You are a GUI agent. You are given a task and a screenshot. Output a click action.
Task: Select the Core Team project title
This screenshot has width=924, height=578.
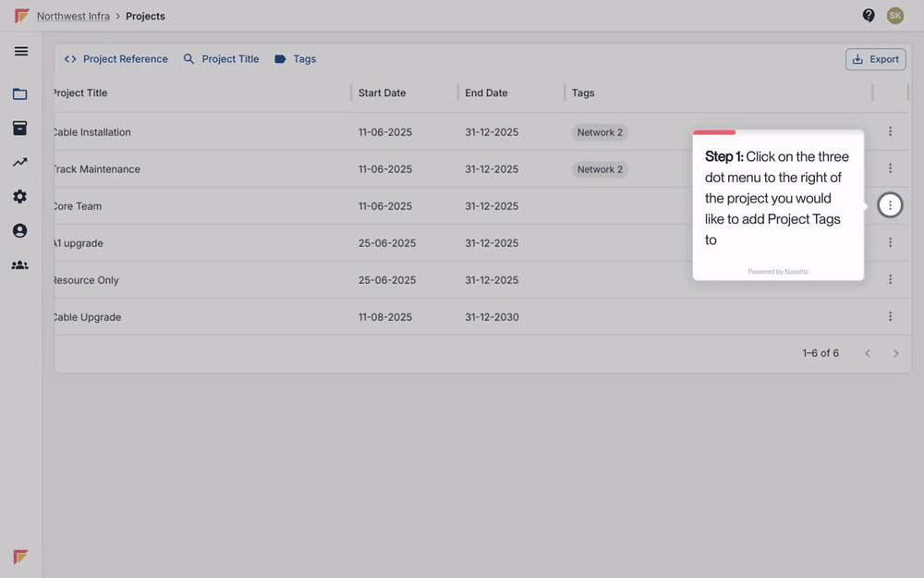pos(78,206)
